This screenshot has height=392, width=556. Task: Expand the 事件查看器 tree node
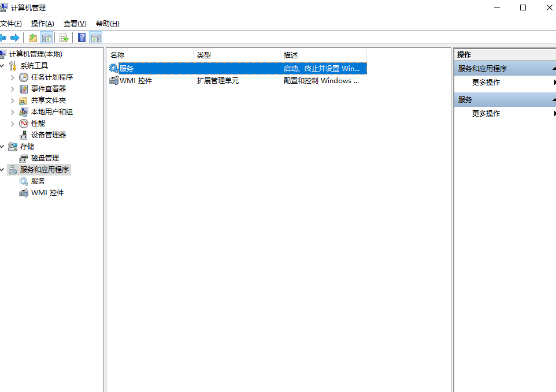tap(13, 88)
